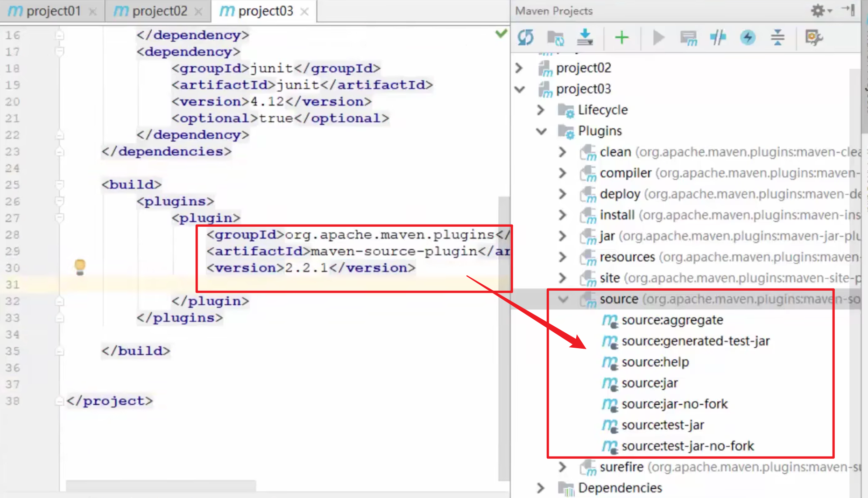Expand the compiler plugin node
The height and width of the screenshot is (498, 868).
563,173
